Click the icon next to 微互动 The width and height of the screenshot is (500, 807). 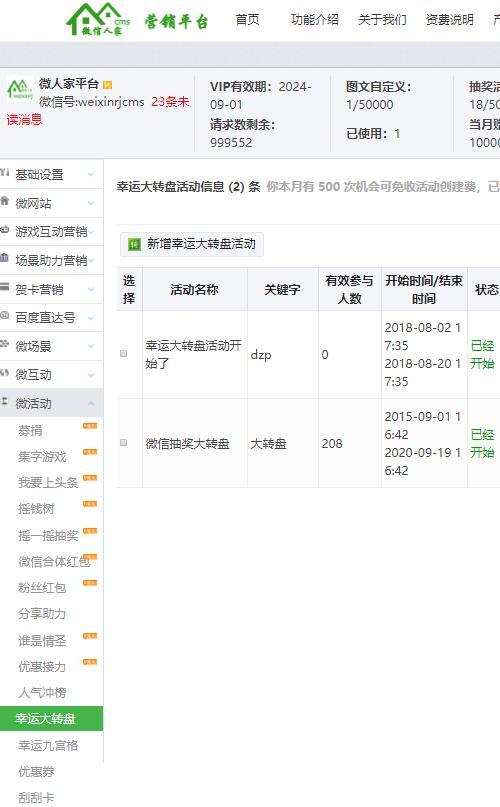(5, 373)
